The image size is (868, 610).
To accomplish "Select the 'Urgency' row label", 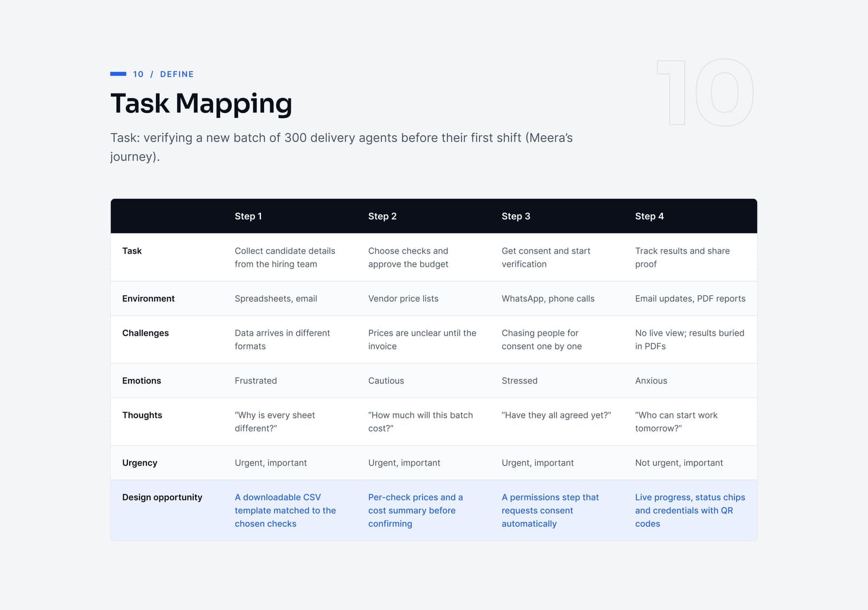I will click(x=139, y=463).
